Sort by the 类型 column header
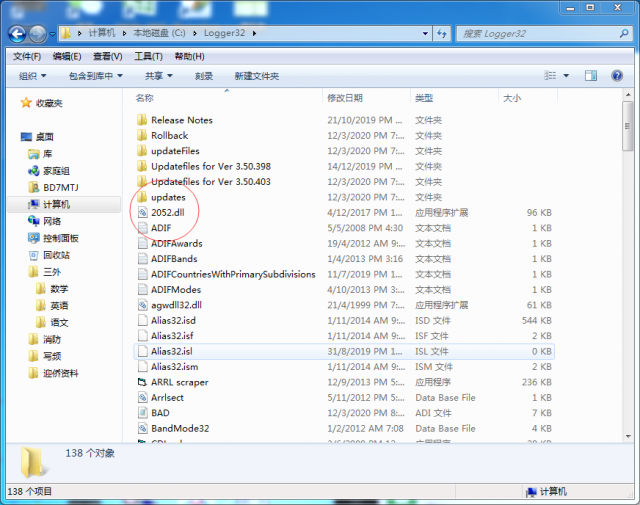 pyautogui.click(x=424, y=98)
